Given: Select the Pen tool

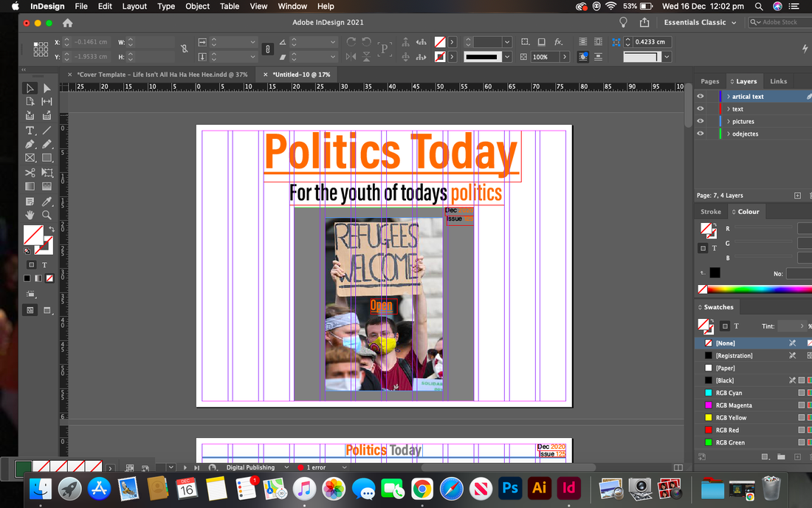Looking at the screenshot, I should tap(30, 145).
